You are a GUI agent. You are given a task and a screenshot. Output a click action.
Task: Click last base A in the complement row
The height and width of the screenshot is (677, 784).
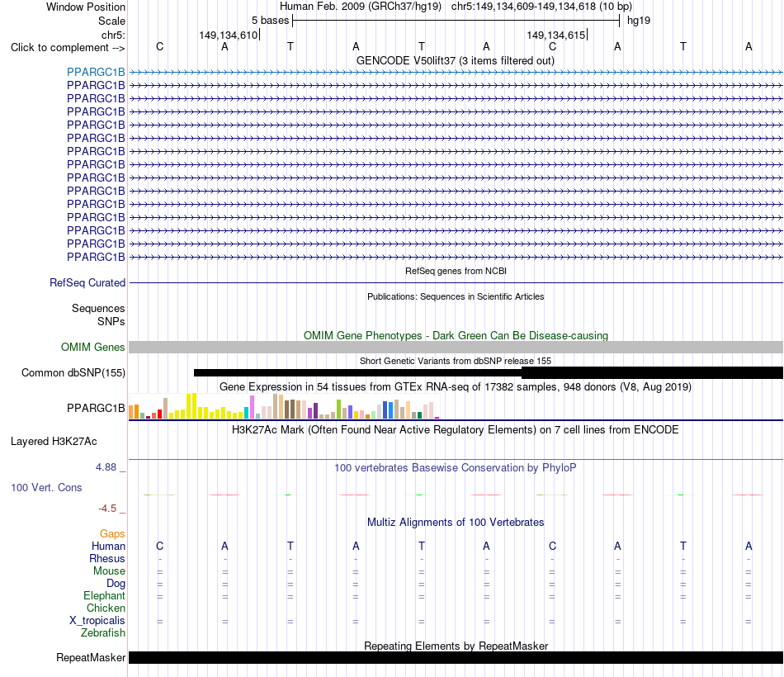pos(749,46)
